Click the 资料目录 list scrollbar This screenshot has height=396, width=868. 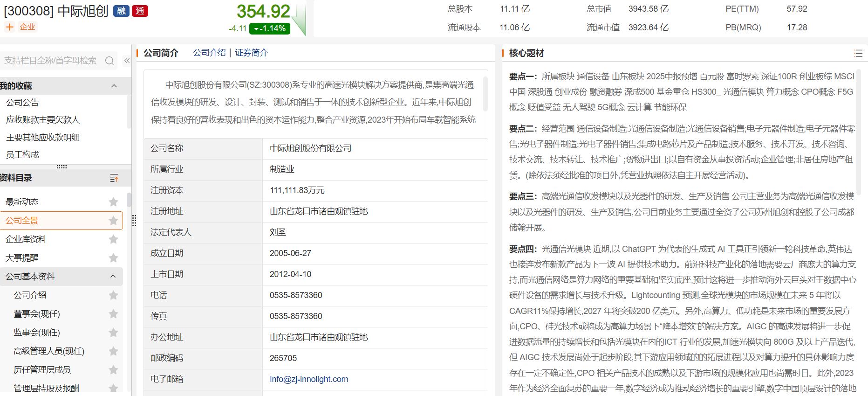tap(129, 200)
